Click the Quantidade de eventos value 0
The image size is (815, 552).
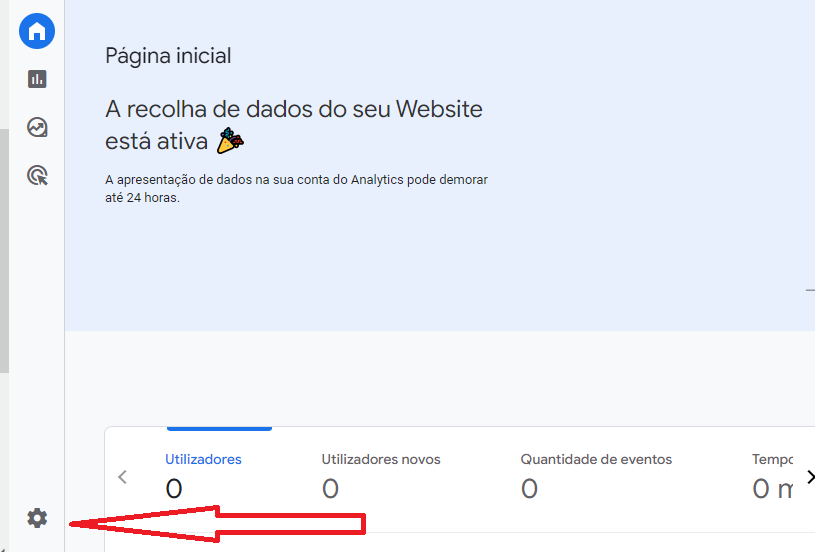529,489
